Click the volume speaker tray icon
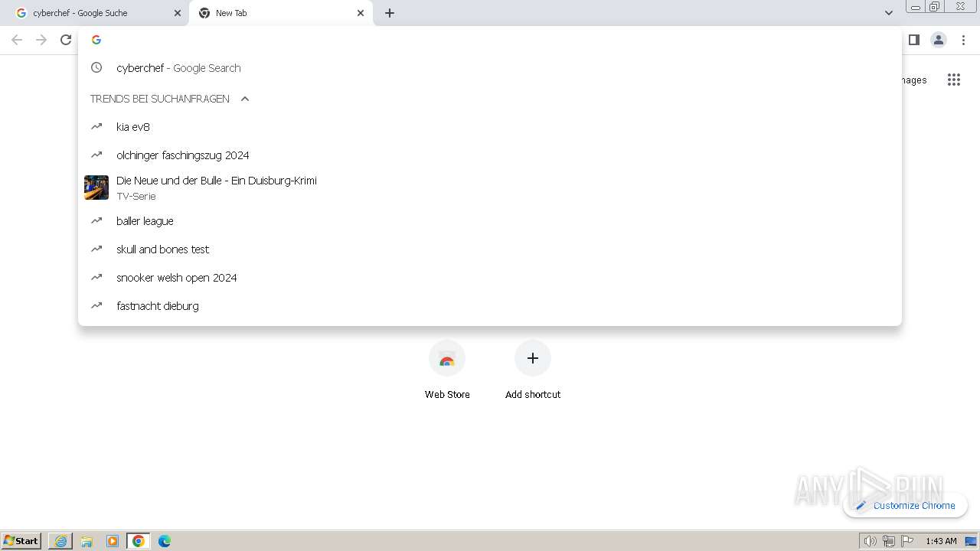The width and height of the screenshot is (980, 551). (870, 541)
